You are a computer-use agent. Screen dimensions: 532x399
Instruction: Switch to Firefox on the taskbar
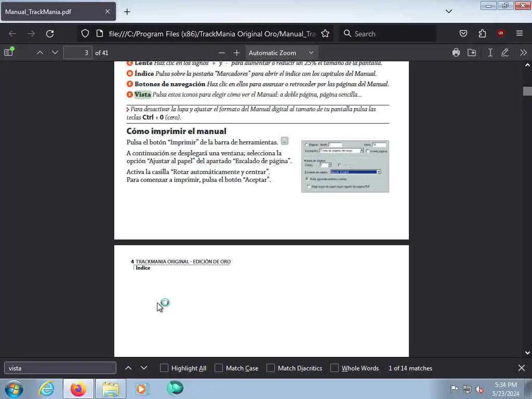pos(78,389)
